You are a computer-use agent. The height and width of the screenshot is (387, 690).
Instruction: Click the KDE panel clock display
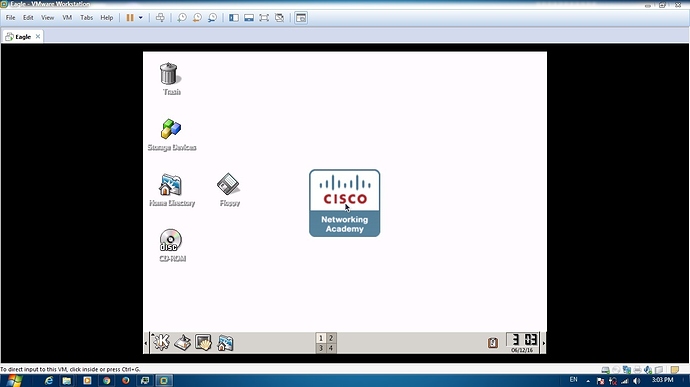522,343
